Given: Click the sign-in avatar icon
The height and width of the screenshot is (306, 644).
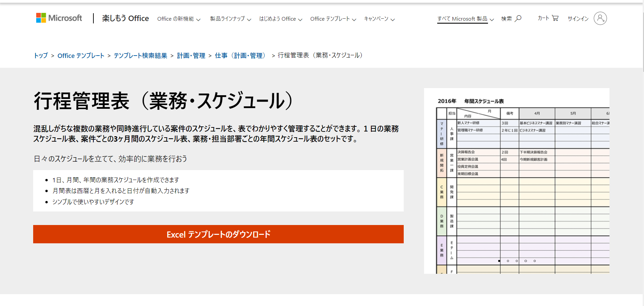Looking at the screenshot, I should click(600, 18).
